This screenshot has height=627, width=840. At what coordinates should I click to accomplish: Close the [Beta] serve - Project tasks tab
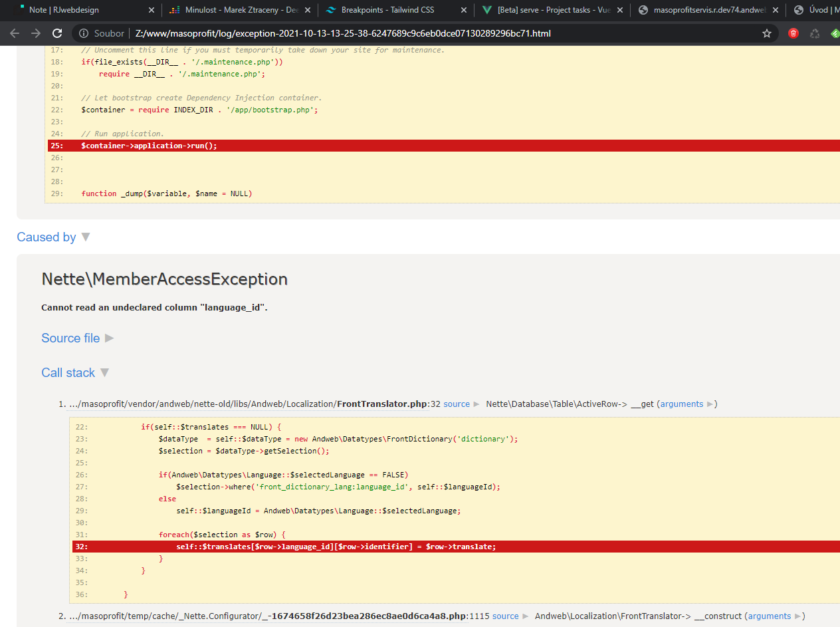pos(619,10)
